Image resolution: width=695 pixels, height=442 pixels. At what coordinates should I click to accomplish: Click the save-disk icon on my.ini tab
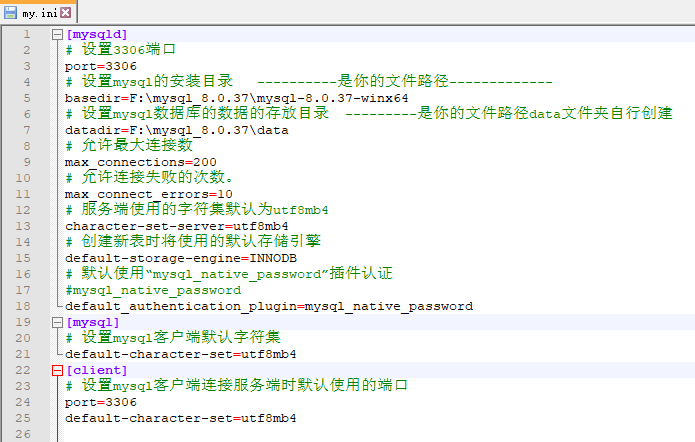10,12
